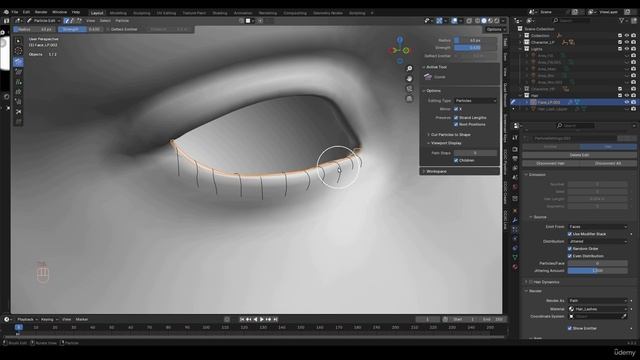Open the Distribution dropdown

[598, 241]
